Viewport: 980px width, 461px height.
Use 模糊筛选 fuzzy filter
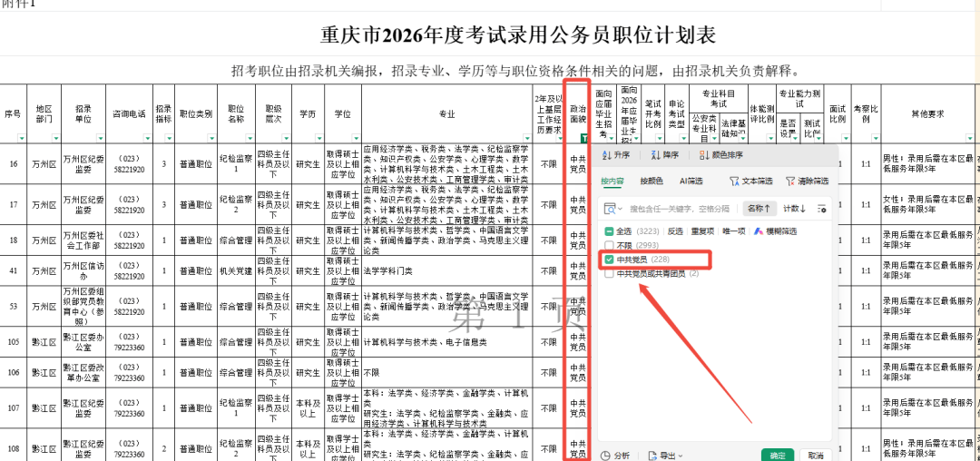click(x=776, y=231)
